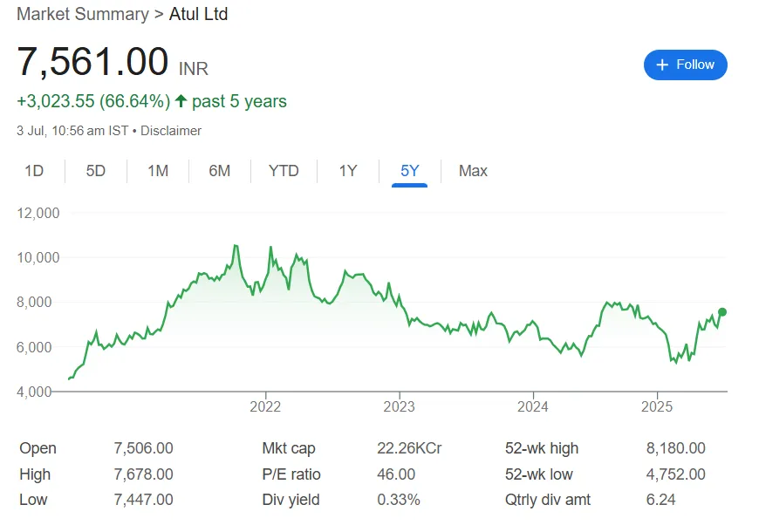Click the blue Follow button
This screenshot has width=759, height=532.
pyautogui.click(x=685, y=65)
